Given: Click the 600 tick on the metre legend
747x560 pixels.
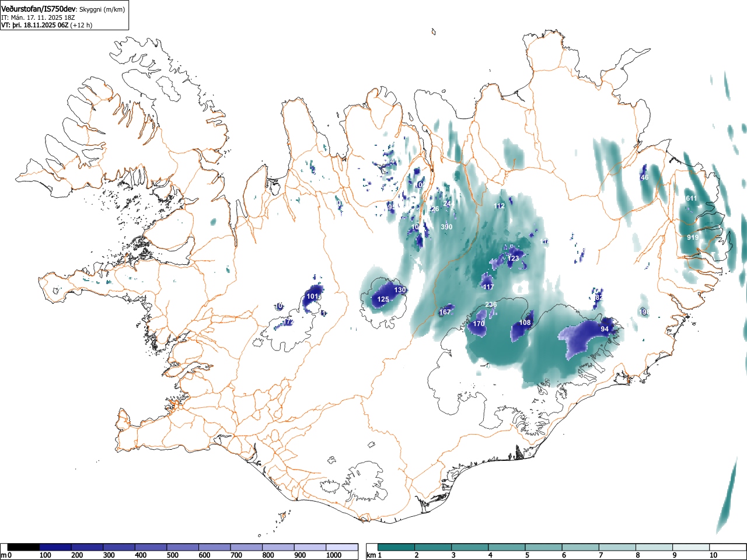Looking at the screenshot, I should coord(204,555).
